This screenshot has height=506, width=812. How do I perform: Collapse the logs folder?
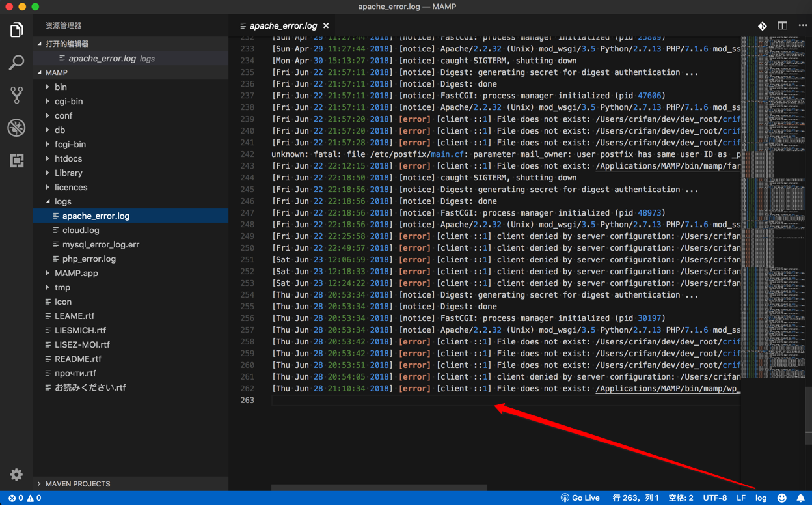[x=130, y=201]
